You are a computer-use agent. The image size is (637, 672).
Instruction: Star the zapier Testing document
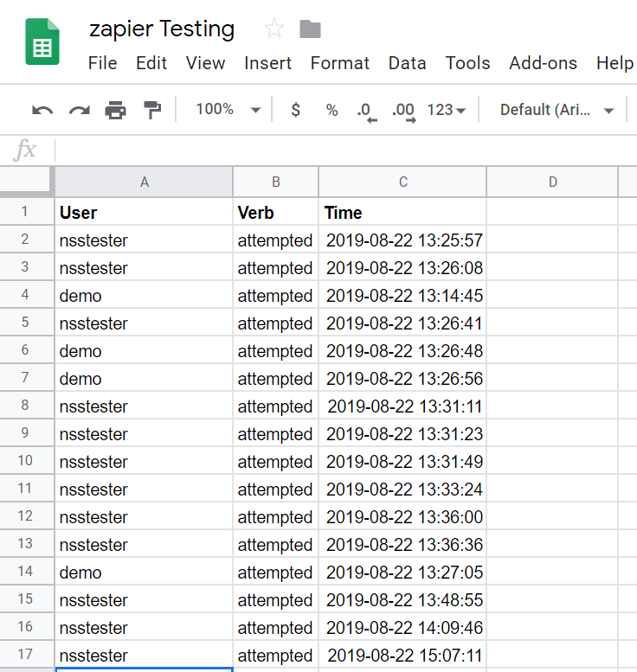[274, 29]
